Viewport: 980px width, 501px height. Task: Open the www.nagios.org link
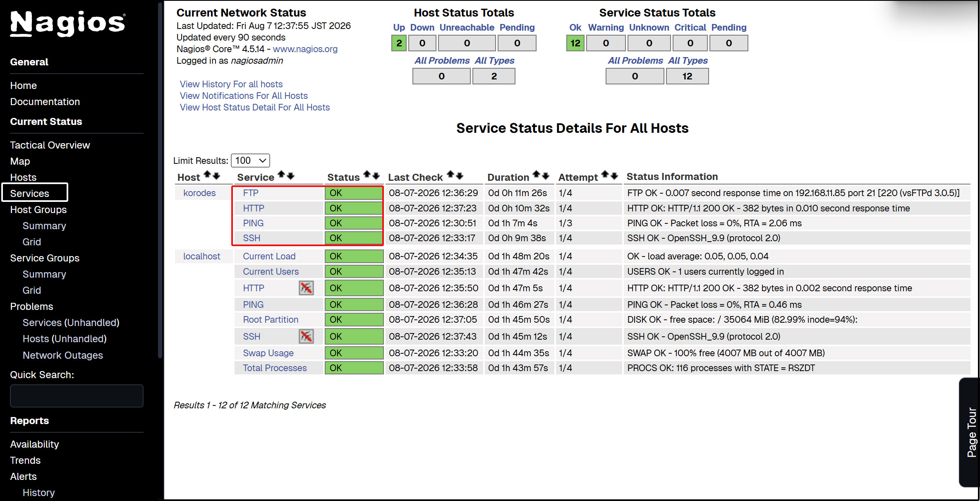tap(305, 49)
